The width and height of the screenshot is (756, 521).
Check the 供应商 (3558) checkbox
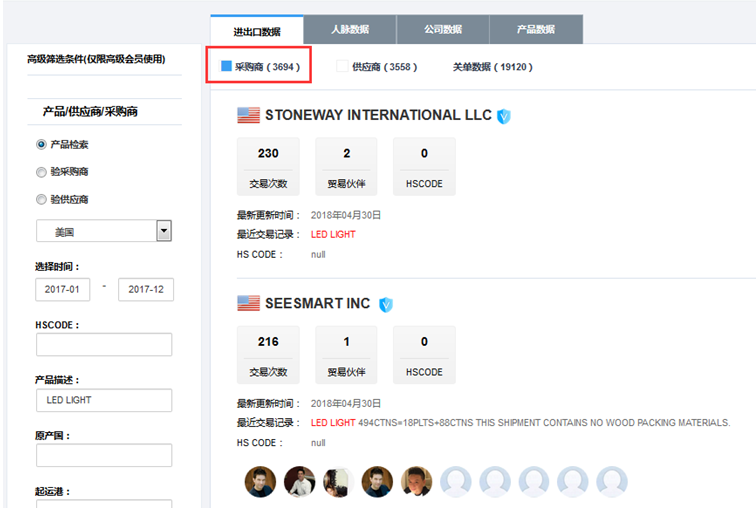coord(342,66)
